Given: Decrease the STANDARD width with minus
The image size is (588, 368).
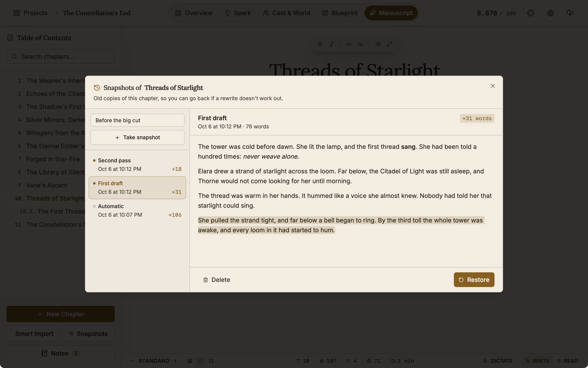Looking at the screenshot, I should click(x=133, y=361).
